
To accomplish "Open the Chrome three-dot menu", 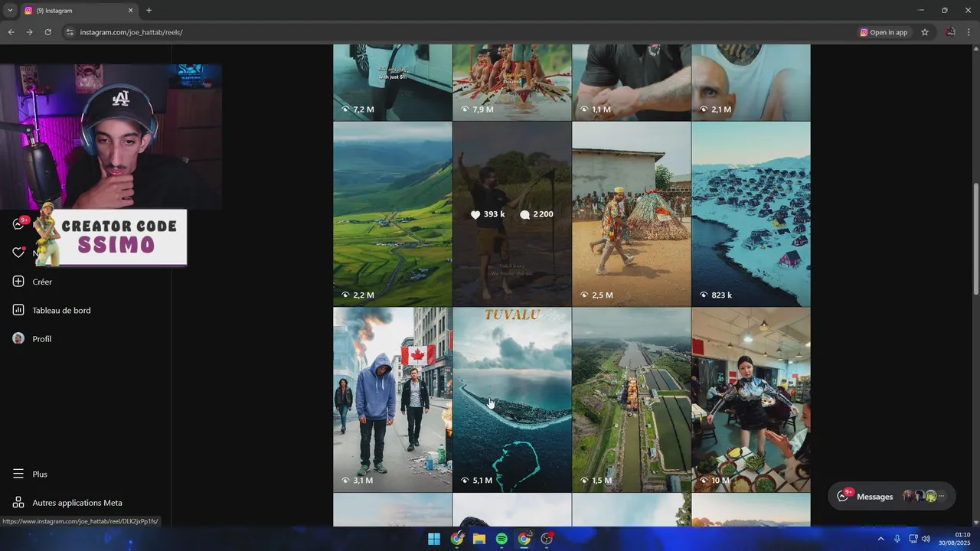I will pyautogui.click(x=969, y=32).
